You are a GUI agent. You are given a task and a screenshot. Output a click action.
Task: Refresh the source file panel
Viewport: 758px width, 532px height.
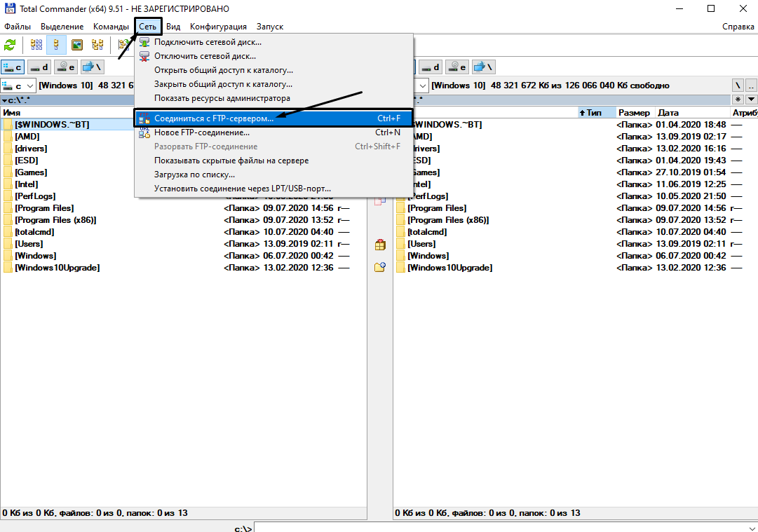pyautogui.click(x=9, y=44)
